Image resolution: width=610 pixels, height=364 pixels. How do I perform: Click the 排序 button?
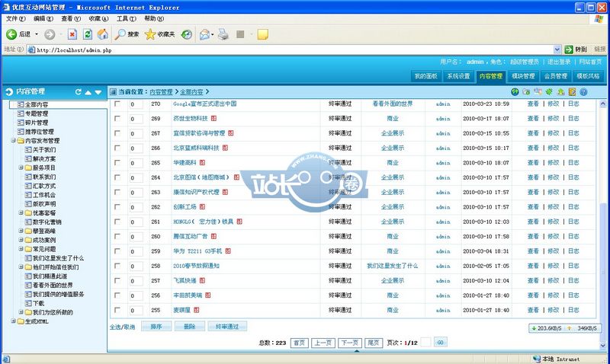(x=156, y=327)
